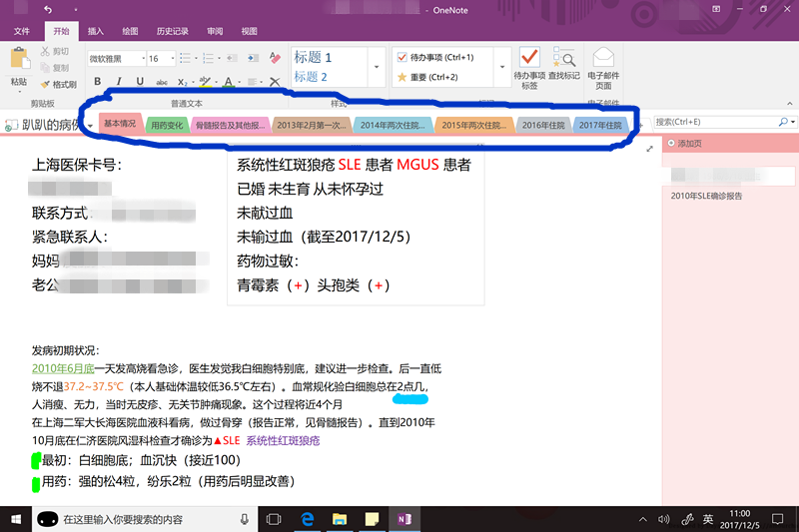Click the Paste clipboard icon
The image size is (799, 532).
20,59
